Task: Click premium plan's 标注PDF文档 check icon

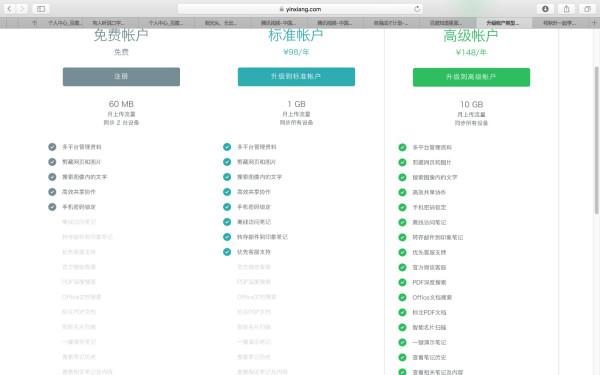Action: click(x=402, y=312)
